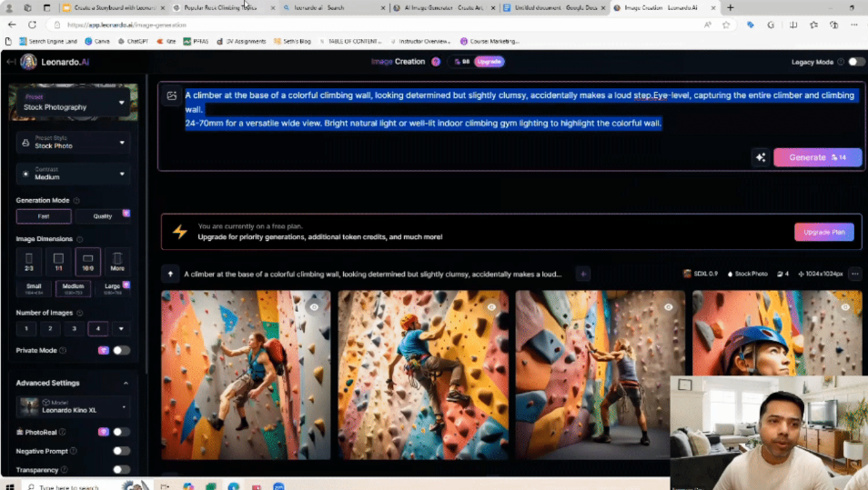This screenshot has width=868, height=490.
Task: Open the Canva bookmark
Action: point(97,42)
